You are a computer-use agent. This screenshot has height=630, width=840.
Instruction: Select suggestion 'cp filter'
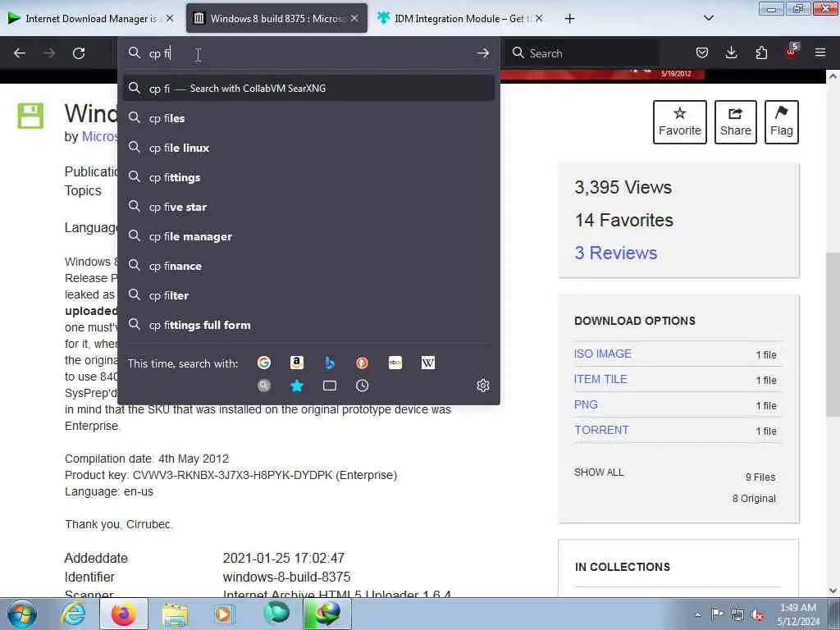click(308, 295)
